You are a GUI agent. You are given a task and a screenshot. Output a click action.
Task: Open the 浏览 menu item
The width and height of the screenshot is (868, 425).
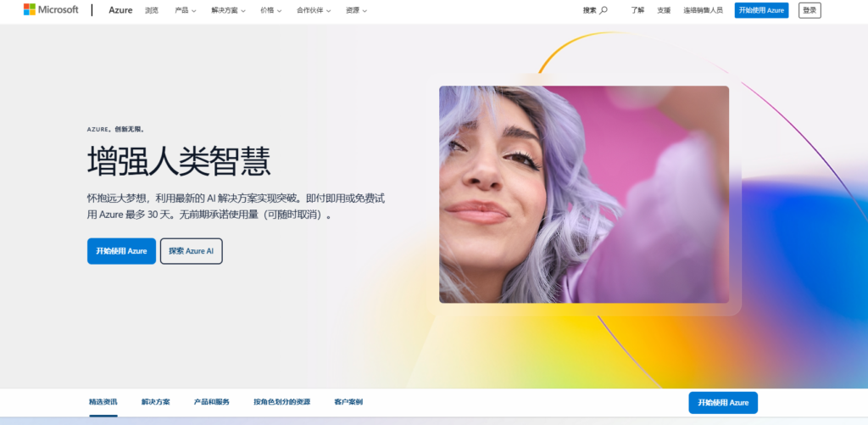point(152,10)
